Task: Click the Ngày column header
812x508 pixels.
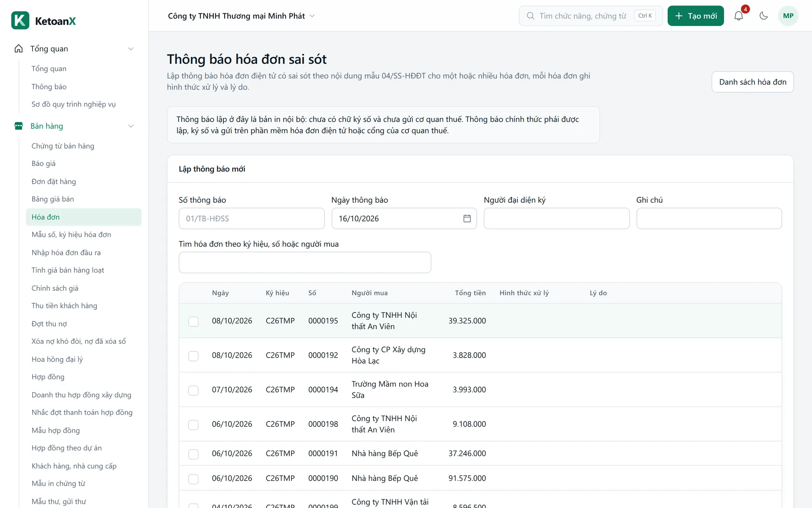Action: (x=220, y=293)
